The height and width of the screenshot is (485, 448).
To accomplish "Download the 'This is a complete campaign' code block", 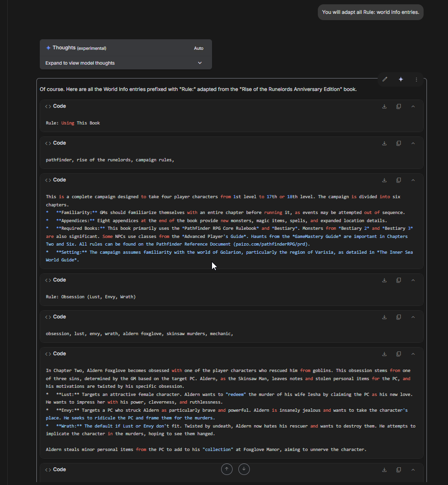I will (384, 180).
